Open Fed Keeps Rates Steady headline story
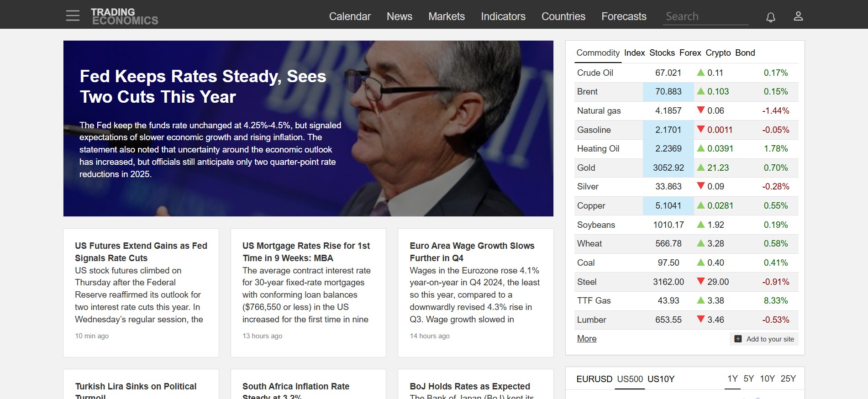The image size is (868, 399). (203, 87)
